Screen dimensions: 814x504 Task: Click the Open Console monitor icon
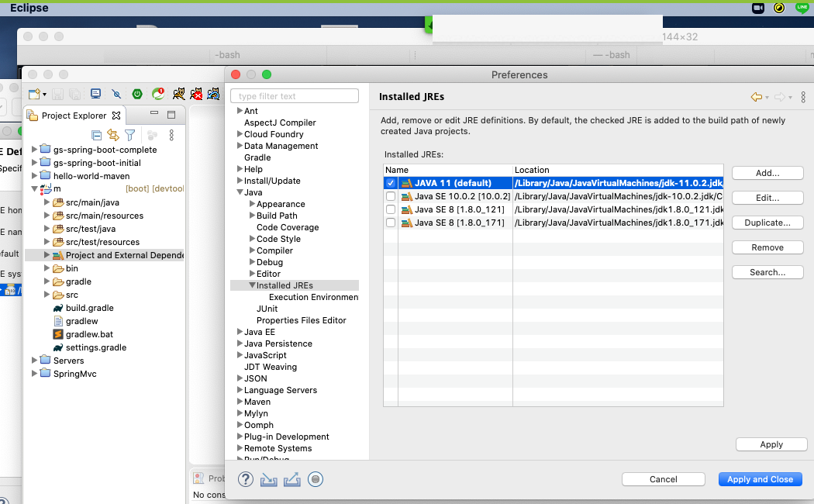pyautogui.click(x=95, y=94)
